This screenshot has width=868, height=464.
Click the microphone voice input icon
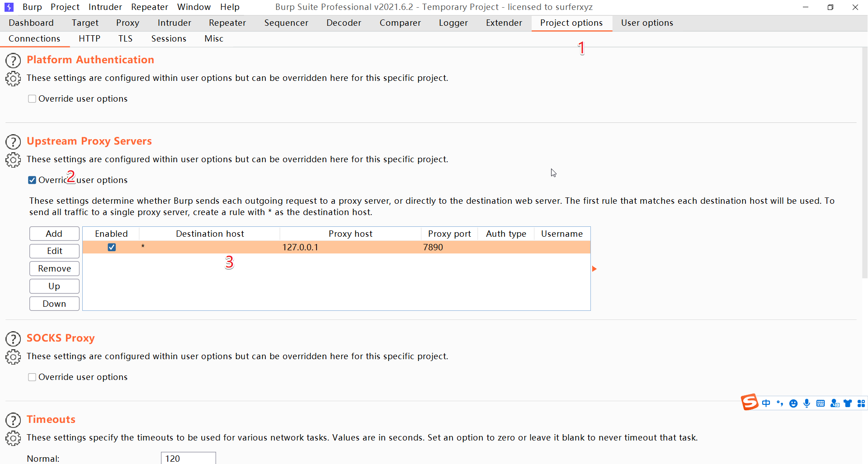(x=807, y=403)
